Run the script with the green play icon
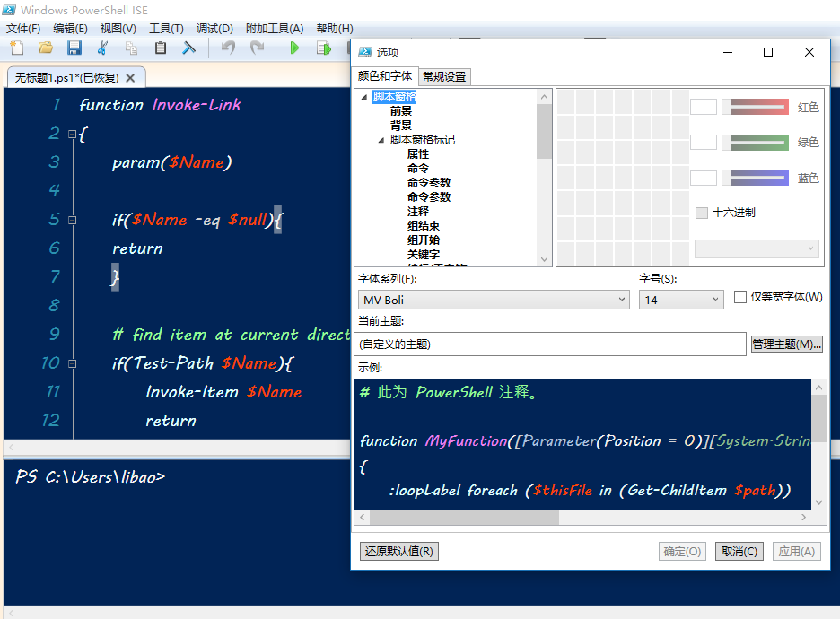The image size is (840, 619). [294, 48]
